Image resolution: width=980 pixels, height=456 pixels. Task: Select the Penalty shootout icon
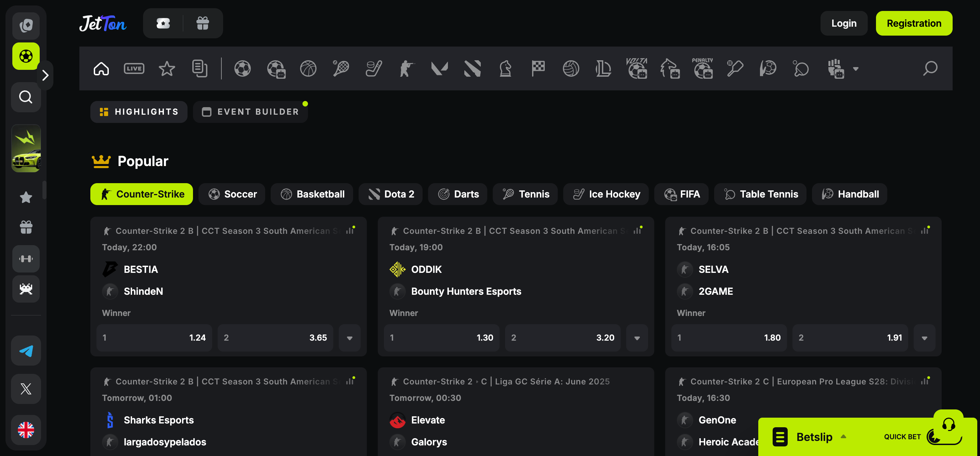click(x=702, y=68)
